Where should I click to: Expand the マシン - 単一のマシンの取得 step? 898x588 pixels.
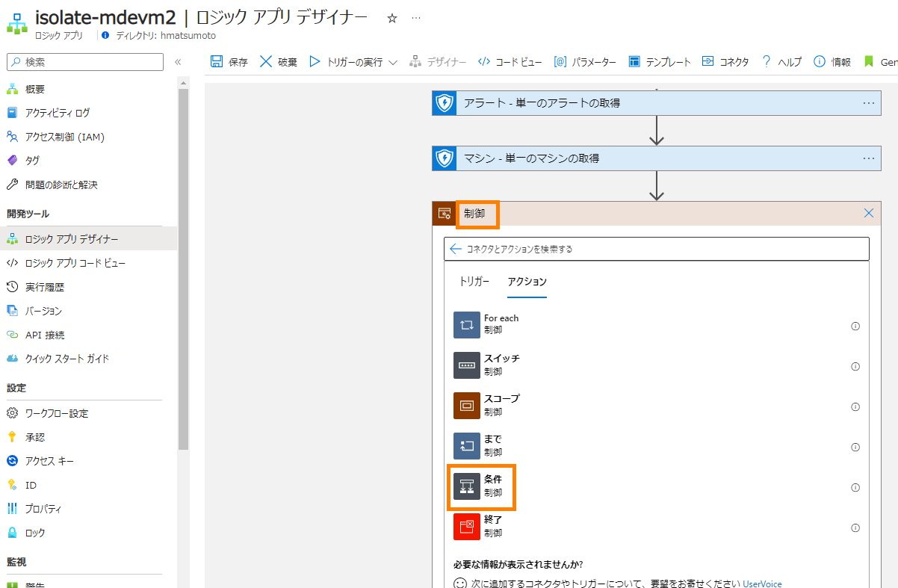pyautogui.click(x=656, y=158)
